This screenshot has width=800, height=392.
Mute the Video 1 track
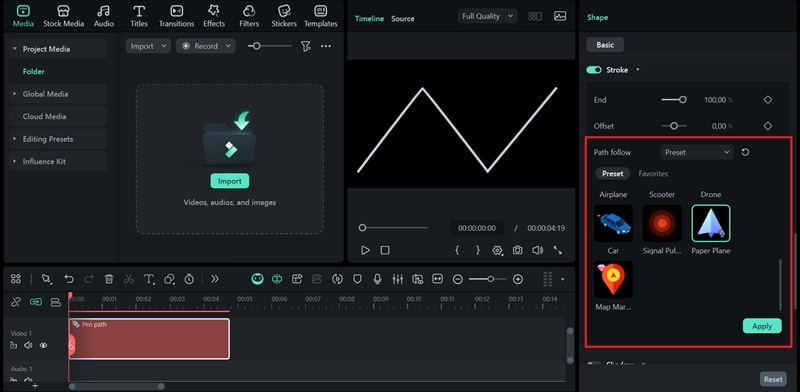(28, 346)
